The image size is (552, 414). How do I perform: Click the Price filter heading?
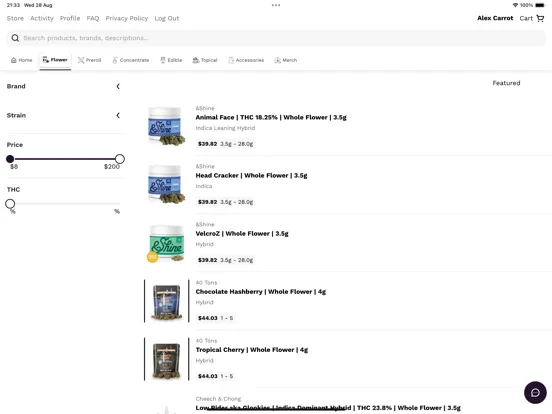(x=15, y=145)
